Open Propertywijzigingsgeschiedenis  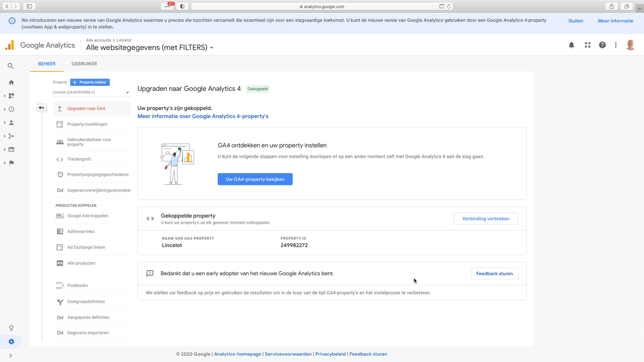pyautogui.click(x=92, y=174)
